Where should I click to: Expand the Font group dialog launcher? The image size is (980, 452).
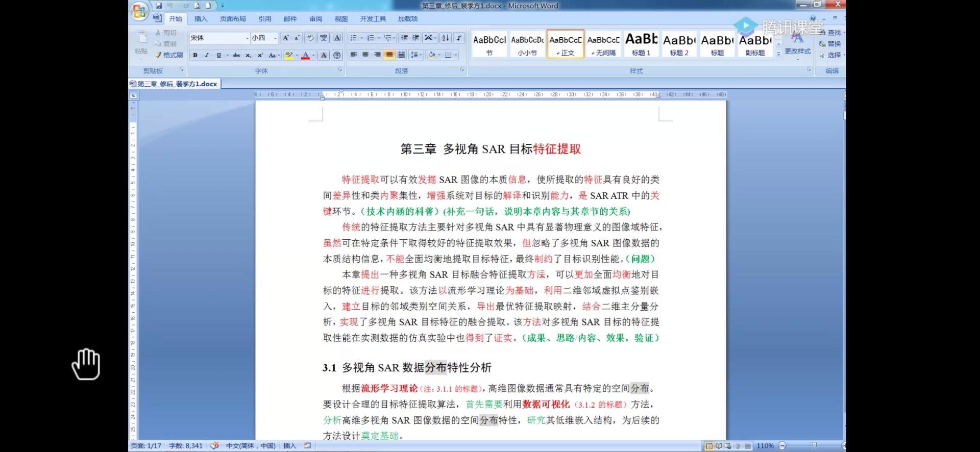point(340,70)
